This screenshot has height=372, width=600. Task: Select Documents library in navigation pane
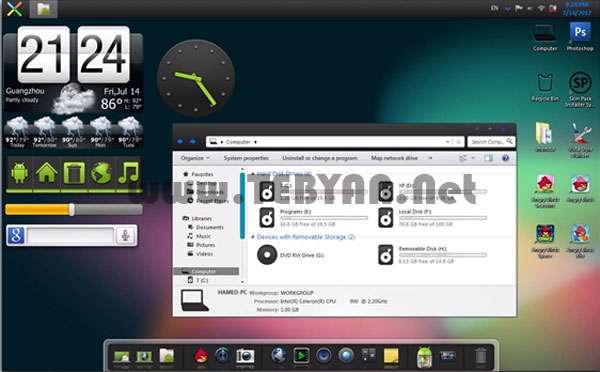click(x=206, y=227)
